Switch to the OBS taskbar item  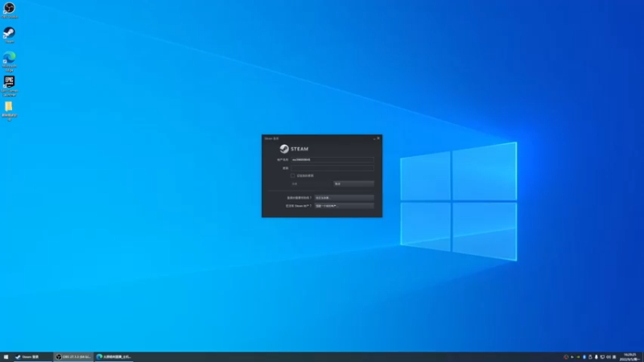[x=73, y=357]
